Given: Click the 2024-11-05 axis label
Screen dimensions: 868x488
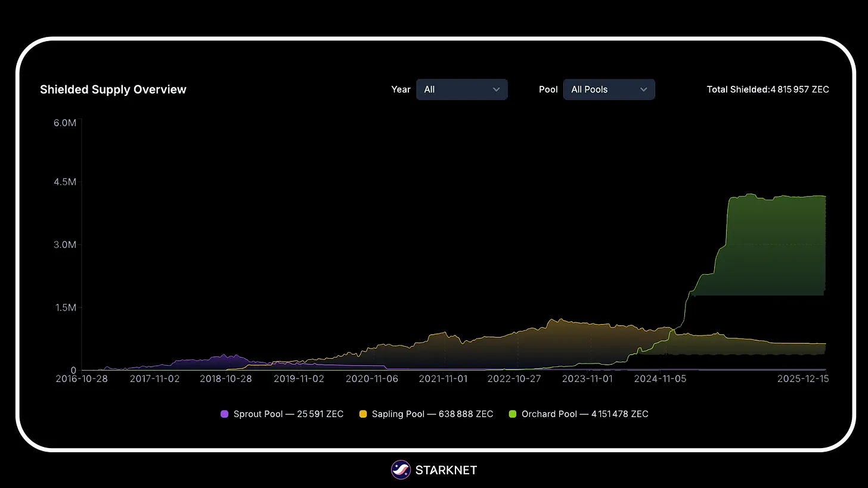Looking at the screenshot, I should (x=660, y=378).
